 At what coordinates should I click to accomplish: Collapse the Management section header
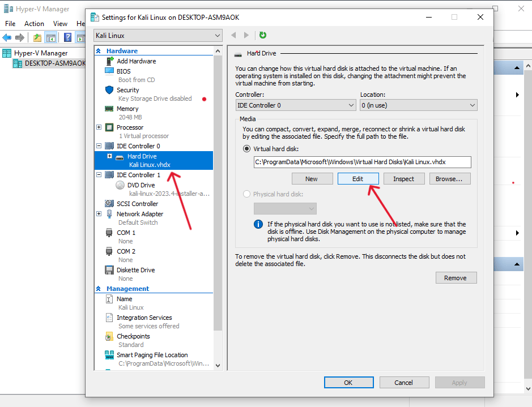99,289
